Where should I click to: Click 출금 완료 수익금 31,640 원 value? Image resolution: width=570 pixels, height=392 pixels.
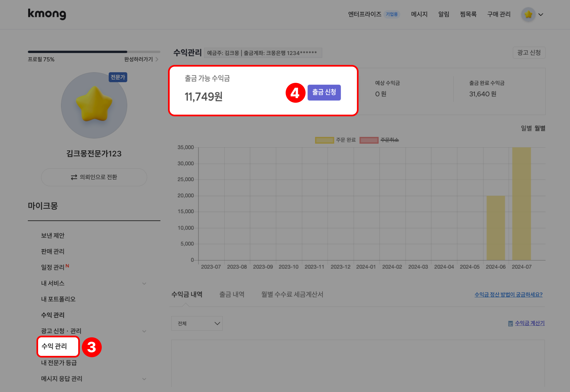483,94
